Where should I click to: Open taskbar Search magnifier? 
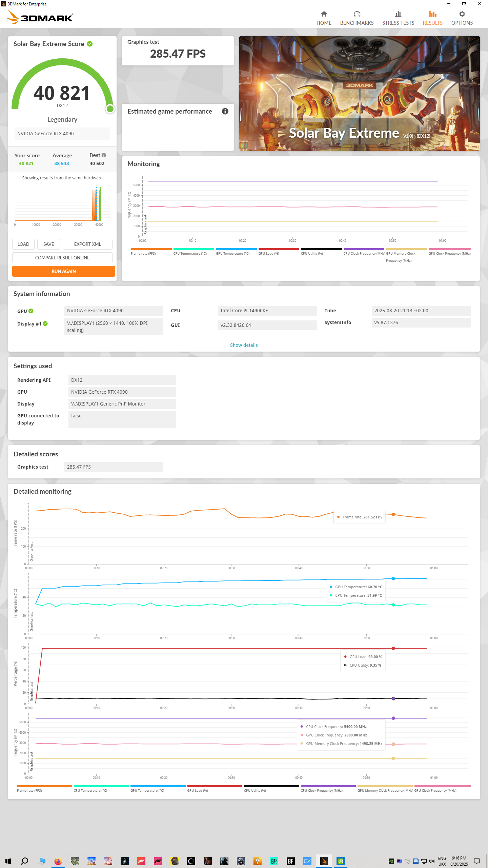click(x=24, y=861)
